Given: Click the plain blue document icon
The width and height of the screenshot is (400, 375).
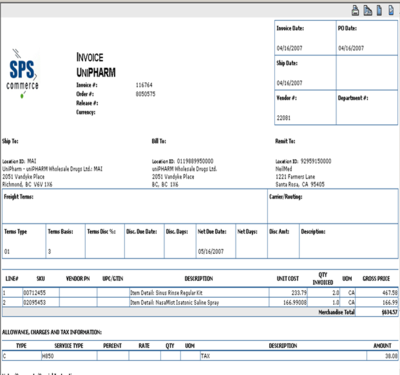Looking at the screenshot, I should pos(379,11).
